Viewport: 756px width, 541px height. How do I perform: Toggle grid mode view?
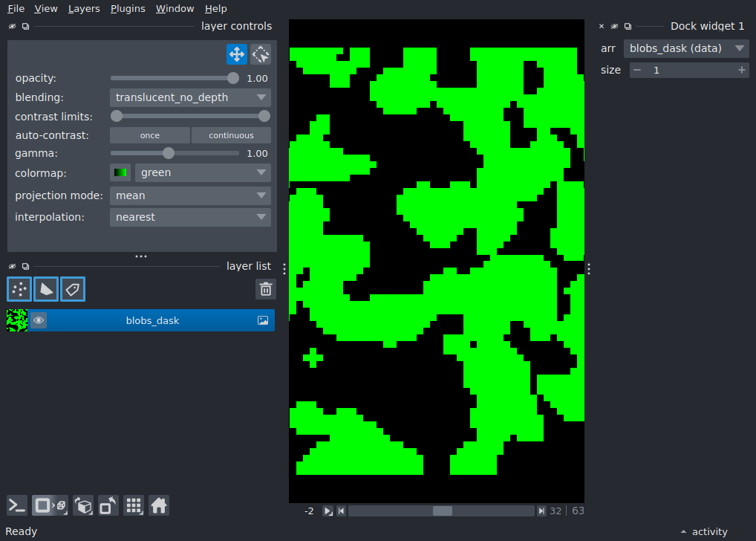pos(134,506)
